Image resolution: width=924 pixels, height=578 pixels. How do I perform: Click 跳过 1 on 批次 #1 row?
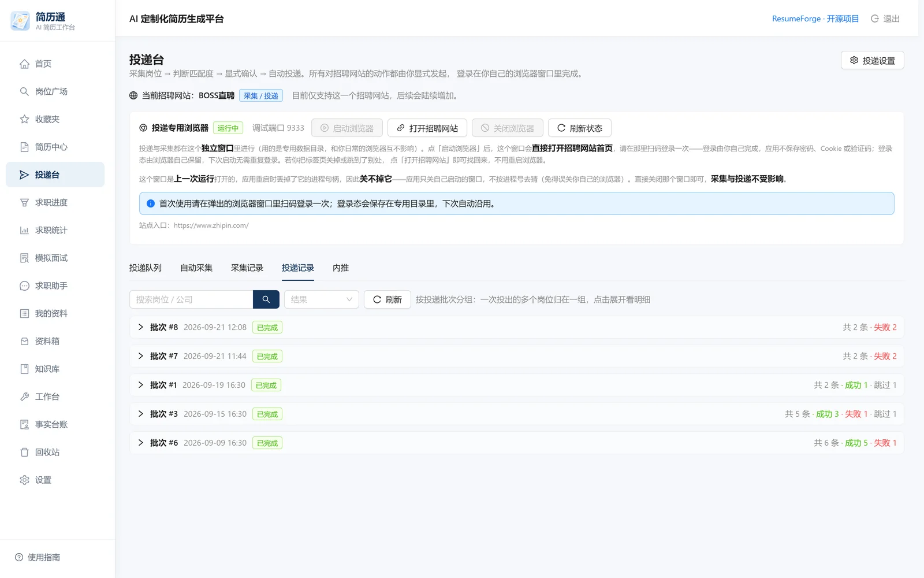tap(885, 385)
